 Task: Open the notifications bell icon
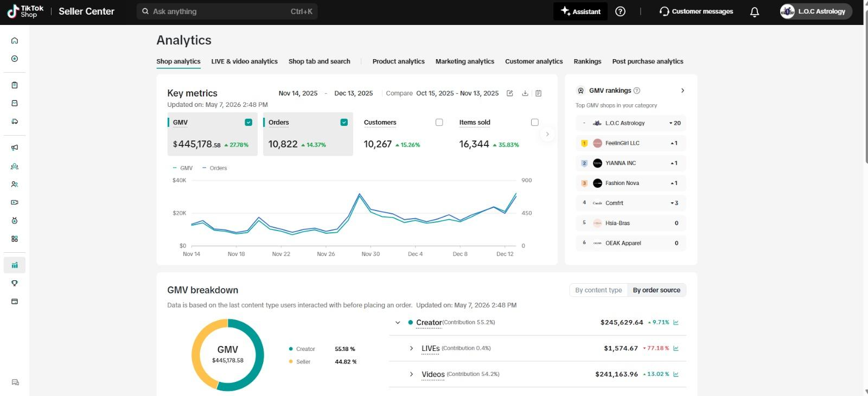pyautogui.click(x=755, y=11)
